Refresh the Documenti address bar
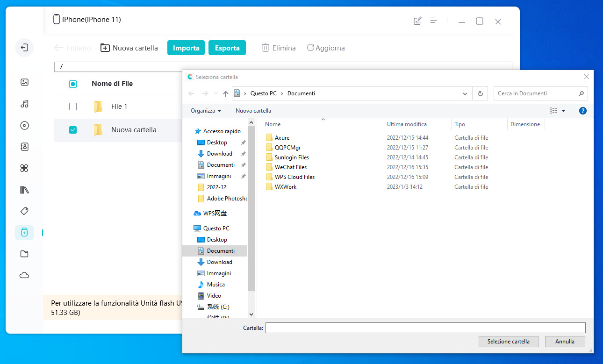603x364 pixels. point(480,93)
